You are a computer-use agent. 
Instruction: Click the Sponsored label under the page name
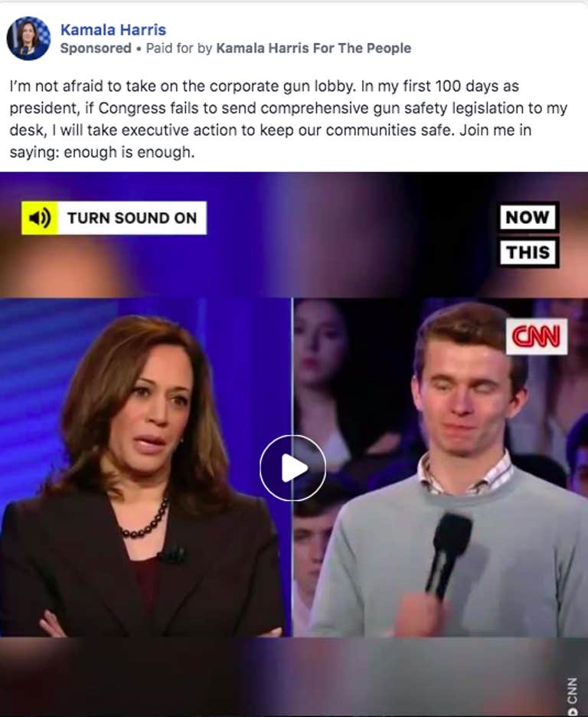tap(96, 48)
